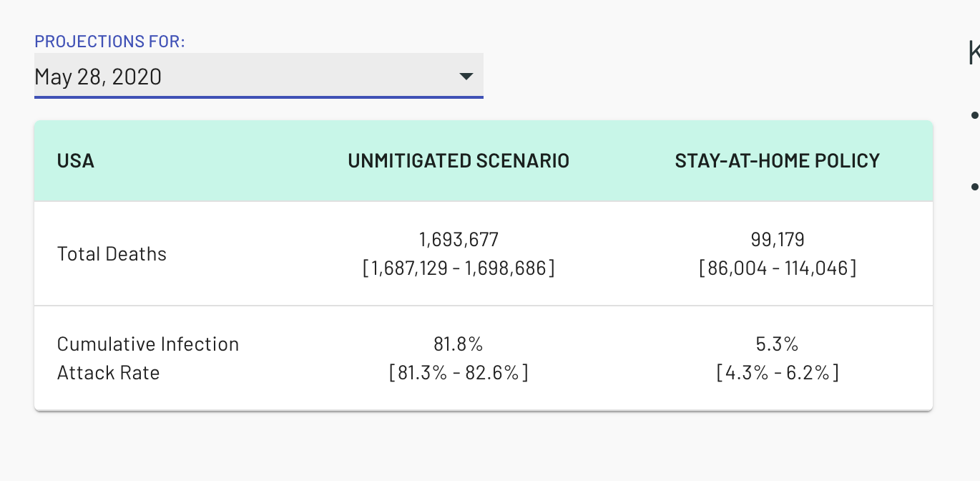Click the blue underline beneath the date field
The height and width of the screenshot is (481, 980).
(x=258, y=97)
